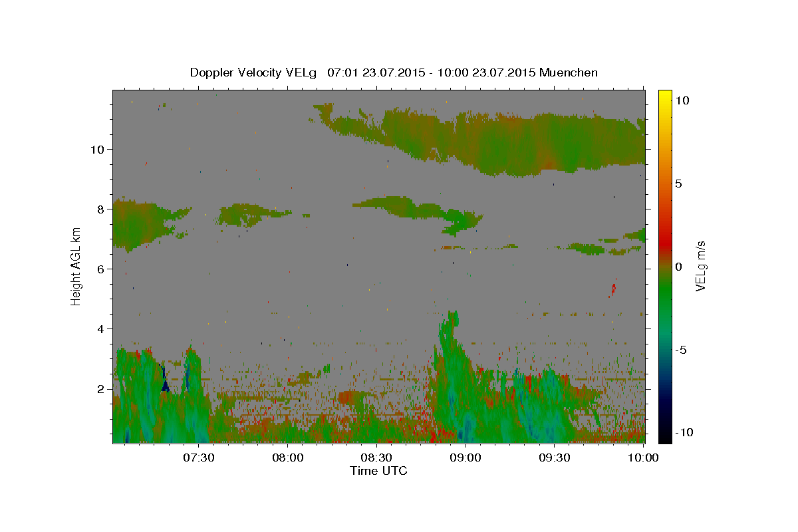Image resolution: width=798 pixels, height=532 pixels.
Task: Click the plot title "Doppler Velocity VELg"
Action: (254, 72)
